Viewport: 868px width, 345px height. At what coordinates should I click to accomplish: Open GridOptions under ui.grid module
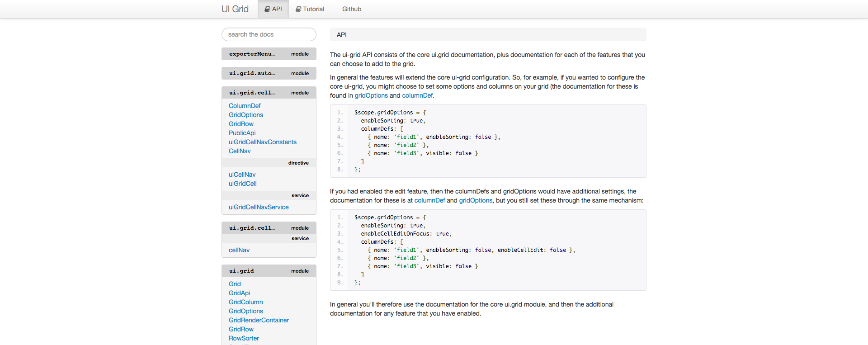click(x=246, y=311)
